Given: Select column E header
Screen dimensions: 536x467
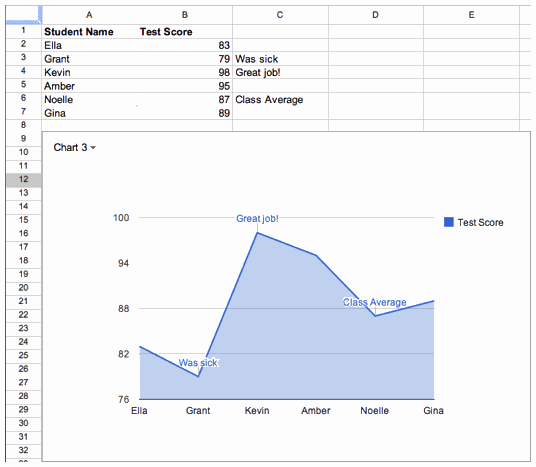Looking at the screenshot, I should (x=471, y=15).
